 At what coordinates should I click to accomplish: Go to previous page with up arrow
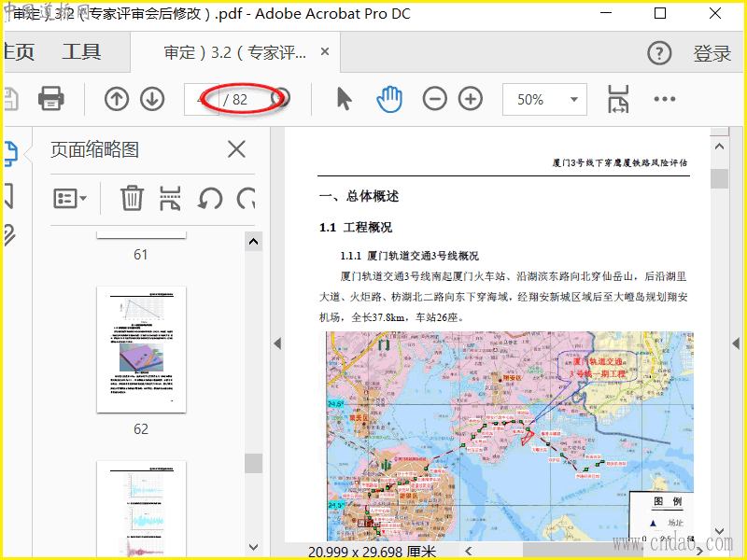[116, 98]
